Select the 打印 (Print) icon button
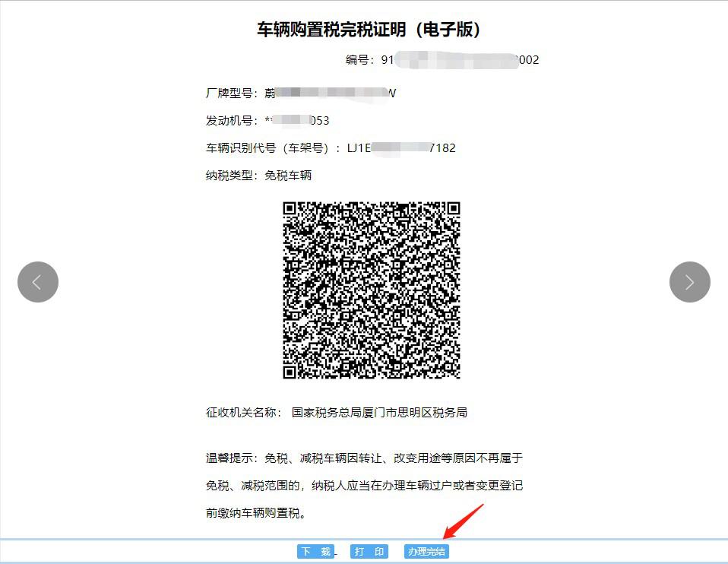Viewport: 728px width, 564px height. 368,551
